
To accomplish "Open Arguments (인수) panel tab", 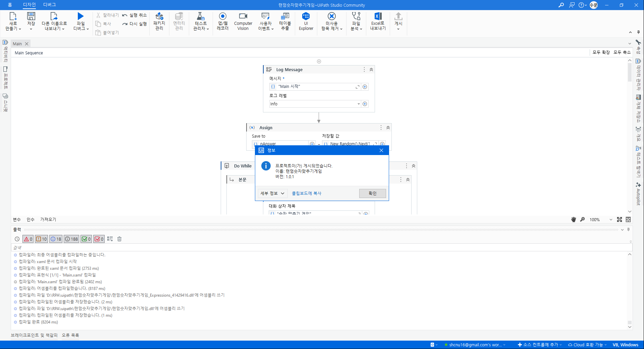I will point(31,219).
